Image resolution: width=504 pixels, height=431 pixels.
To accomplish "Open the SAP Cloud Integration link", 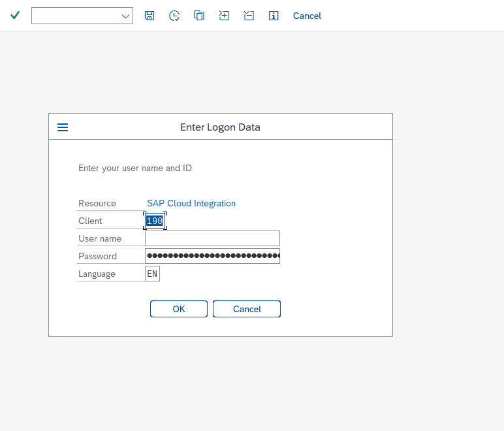I will coord(191,203).
